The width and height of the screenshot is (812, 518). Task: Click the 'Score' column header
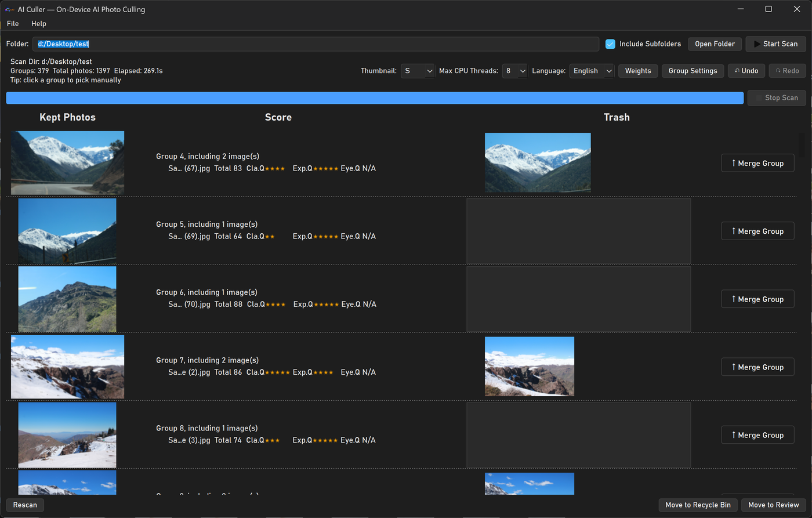coord(278,117)
